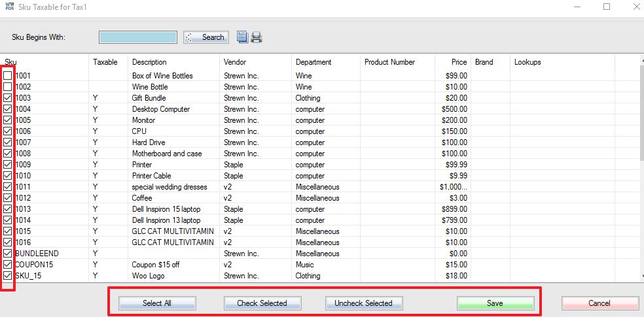Viewport: 644px width, 317px height.
Task: Sort by the Product Number column header
Action: click(x=397, y=62)
